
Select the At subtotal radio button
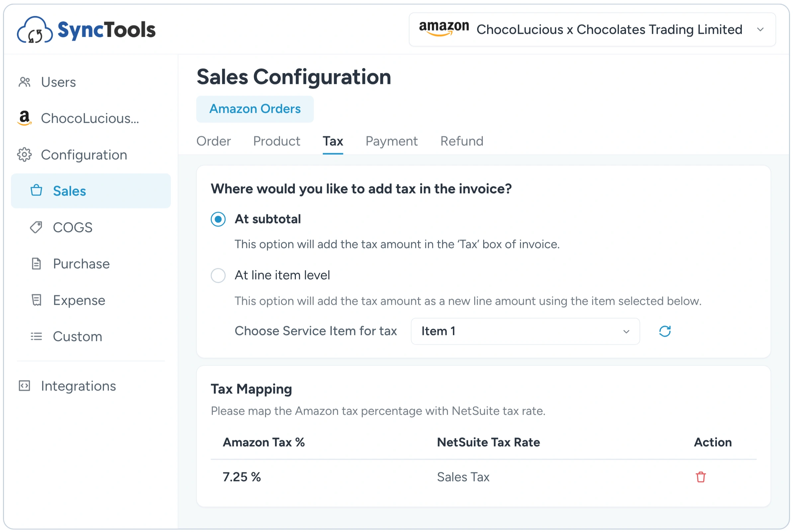click(218, 219)
